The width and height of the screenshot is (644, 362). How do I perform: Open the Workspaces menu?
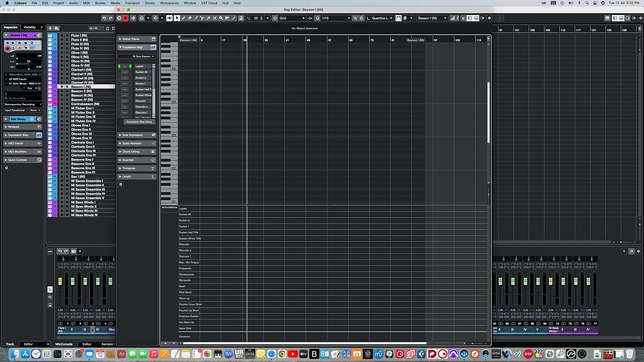[170, 3]
